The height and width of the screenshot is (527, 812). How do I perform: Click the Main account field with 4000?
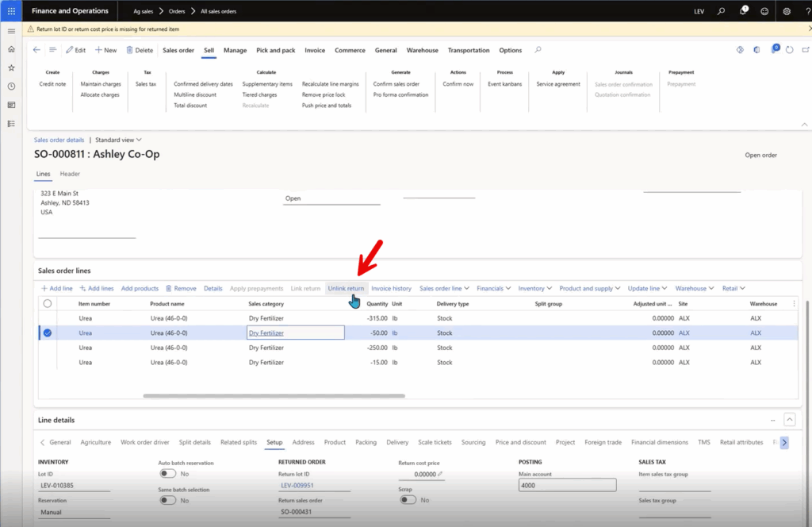point(567,486)
